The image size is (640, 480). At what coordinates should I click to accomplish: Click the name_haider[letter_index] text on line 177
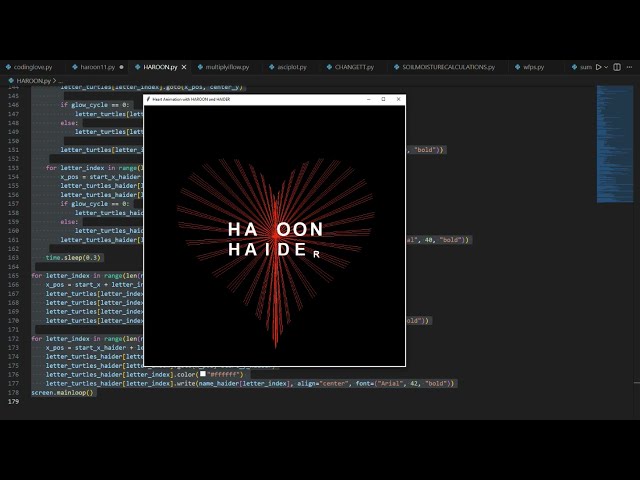(244, 383)
